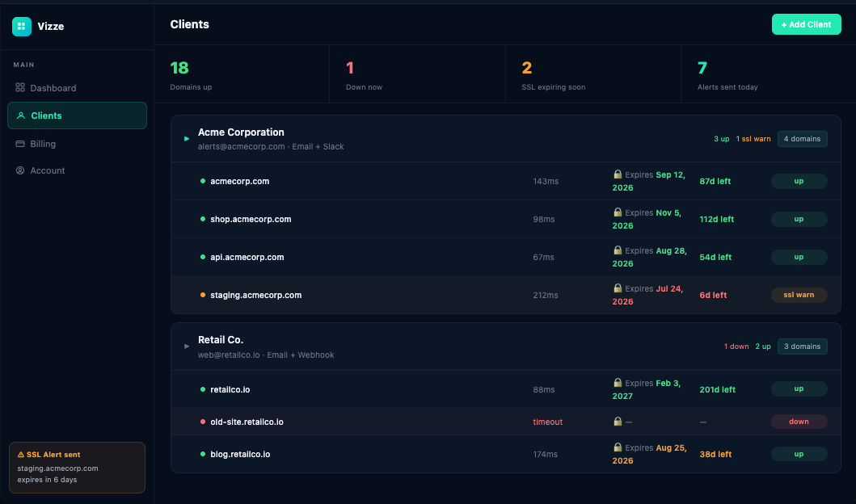Click the 212ms response time value
The width and height of the screenshot is (856, 504).
point(546,295)
